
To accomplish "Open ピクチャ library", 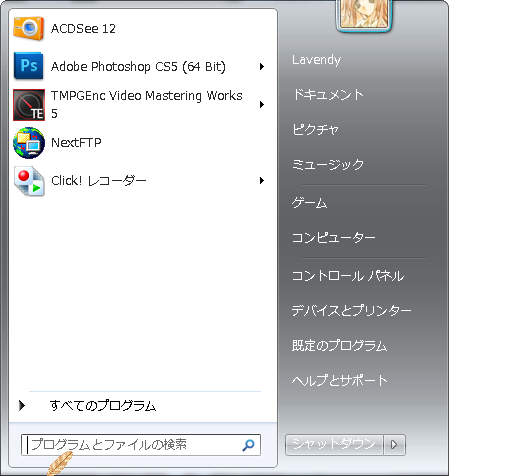I will pyautogui.click(x=315, y=129).
